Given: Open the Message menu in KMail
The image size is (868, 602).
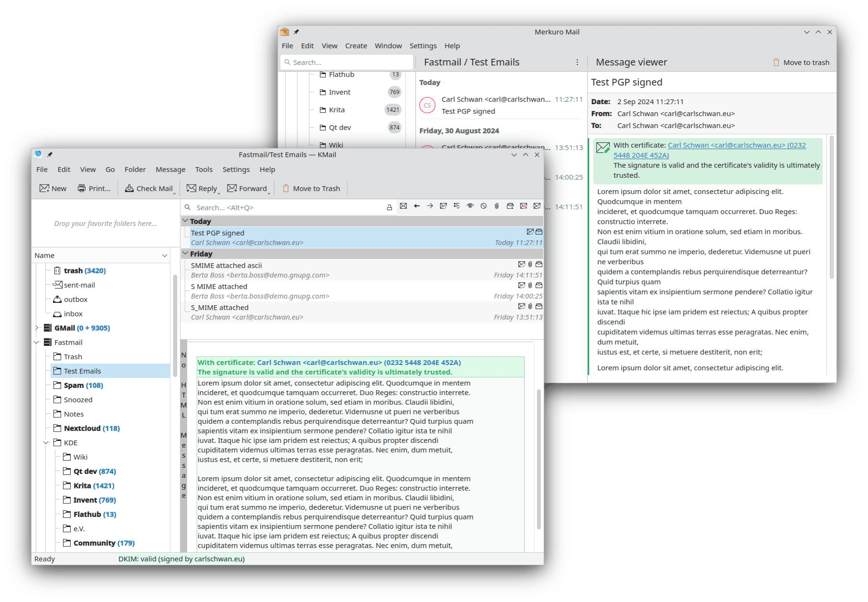Looking at the screenshot, I should [x=170, y=170].
